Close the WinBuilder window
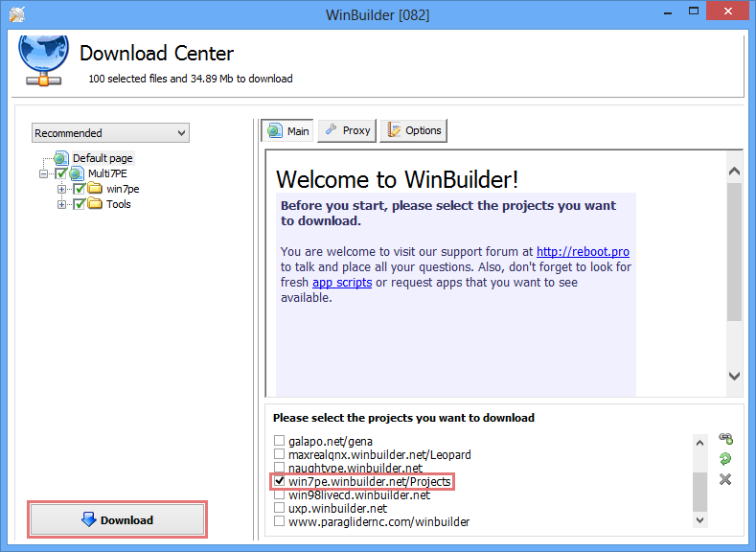Viewport: 756px width, 552px height. (x=728, y=11)
